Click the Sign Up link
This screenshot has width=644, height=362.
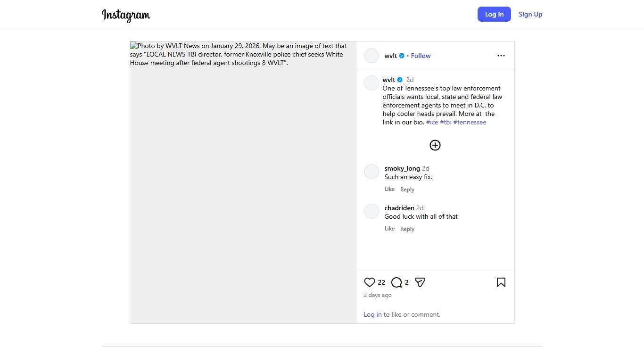(x=530, y=14)
